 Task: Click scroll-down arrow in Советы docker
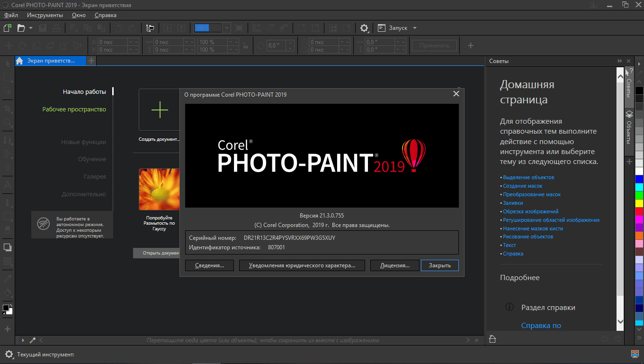620,321
